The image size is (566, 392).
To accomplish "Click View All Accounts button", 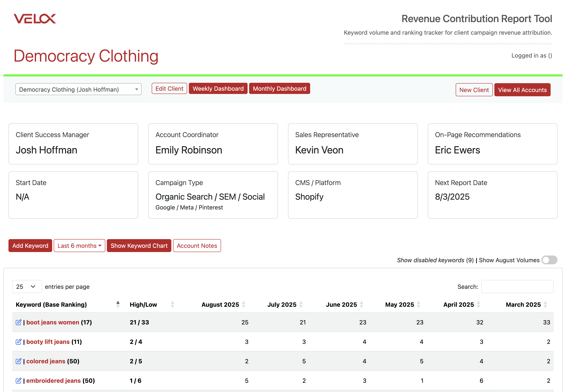I will [522, 90].
